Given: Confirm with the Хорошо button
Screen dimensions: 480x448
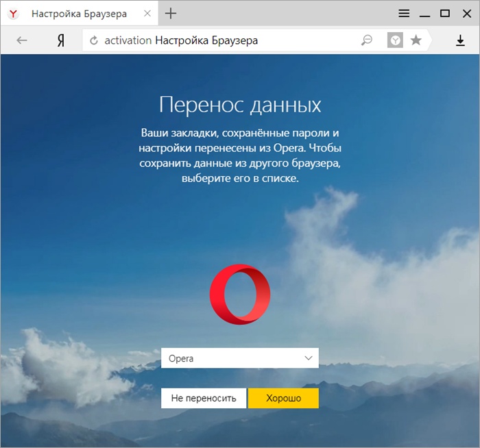Looking at the screenshot, I should click(283, 398).
